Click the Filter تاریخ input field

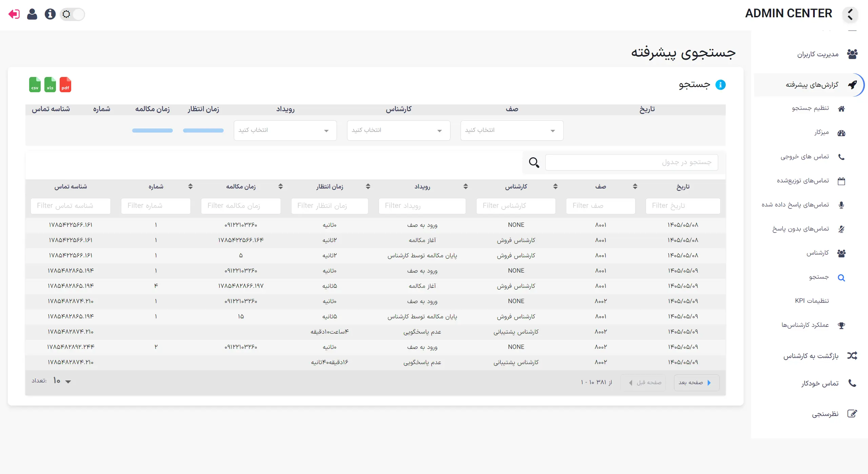[683, 206]
